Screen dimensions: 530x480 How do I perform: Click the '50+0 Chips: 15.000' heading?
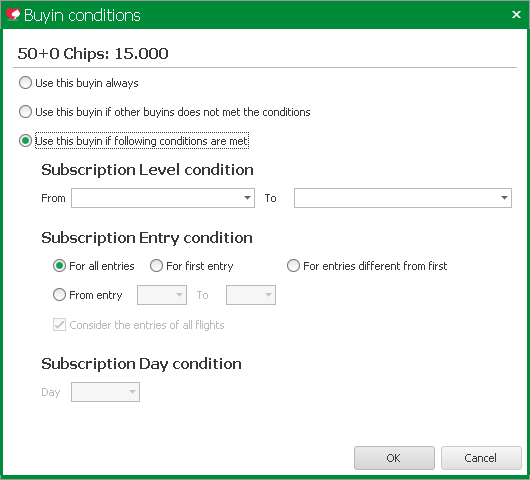(x=93, y=53)
